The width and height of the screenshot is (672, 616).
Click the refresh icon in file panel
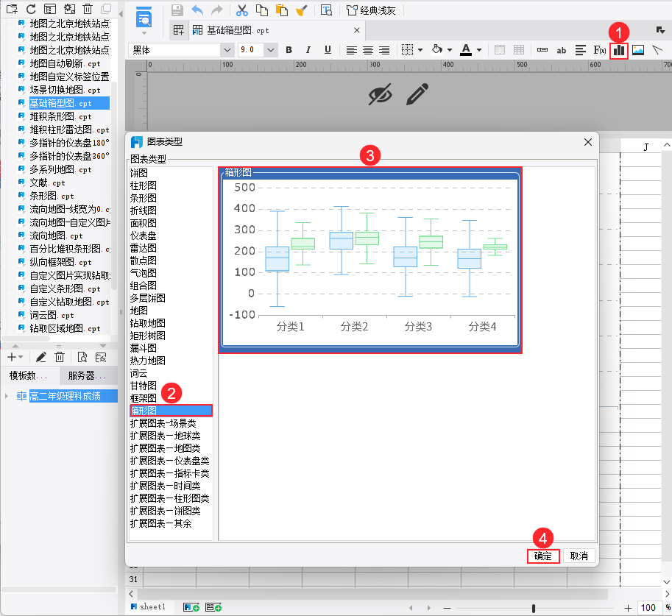[31, 9]
